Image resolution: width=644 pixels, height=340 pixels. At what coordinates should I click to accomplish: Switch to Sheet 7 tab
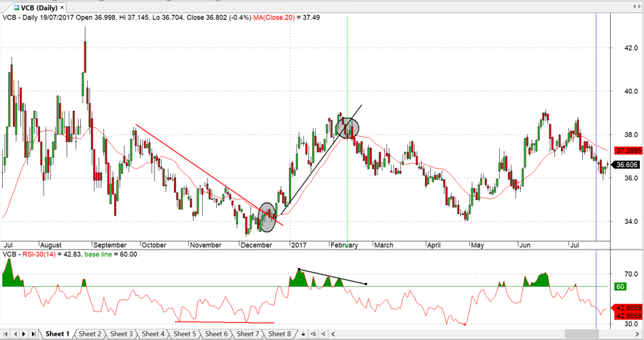click(248, 334)
